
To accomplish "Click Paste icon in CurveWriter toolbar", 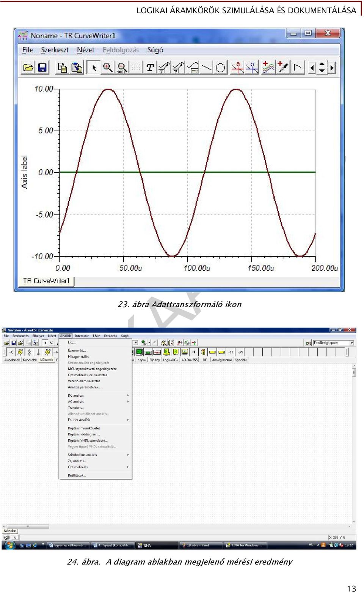I will pyautogui.click(x=77, y=68).
